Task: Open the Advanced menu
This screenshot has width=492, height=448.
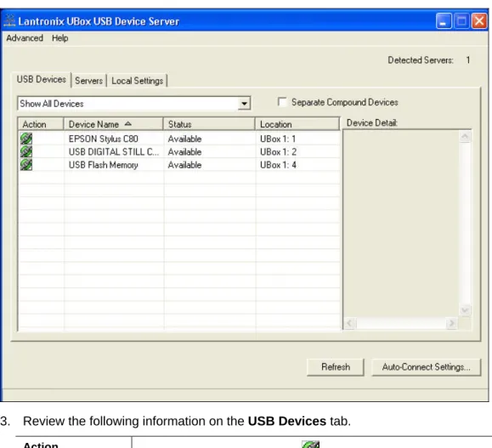Action: pyautogui.click(x=25, y=38)
